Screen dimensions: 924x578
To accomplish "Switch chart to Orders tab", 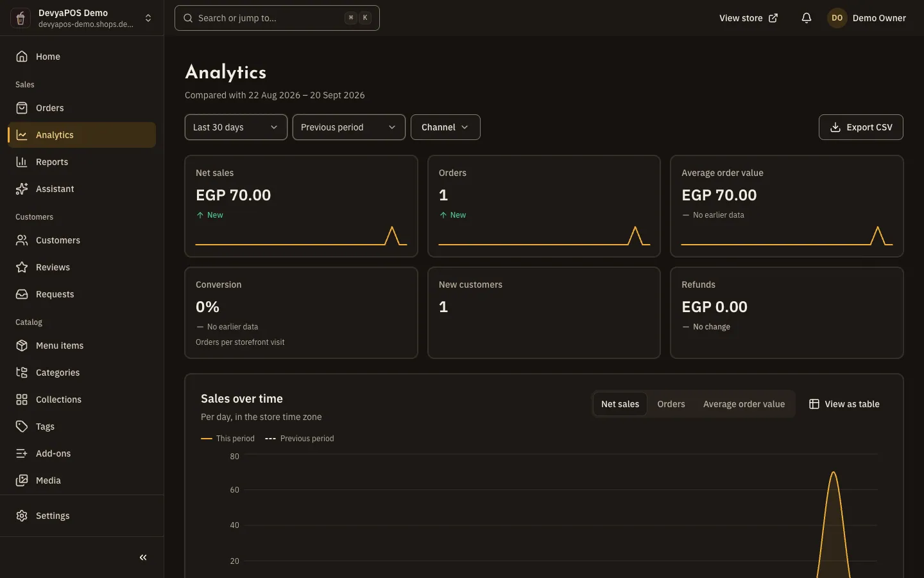I will (671, 404).
